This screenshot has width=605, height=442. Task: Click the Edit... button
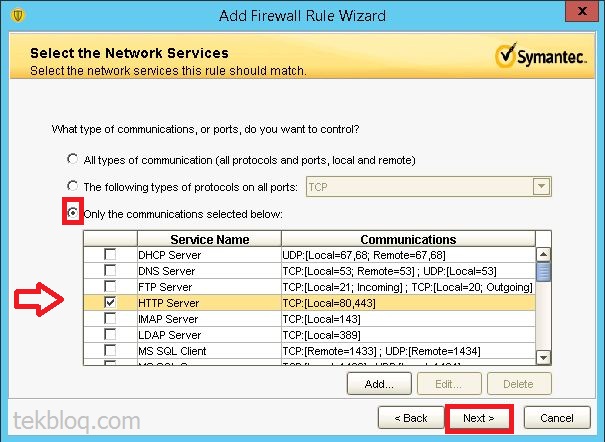[448, 384]
